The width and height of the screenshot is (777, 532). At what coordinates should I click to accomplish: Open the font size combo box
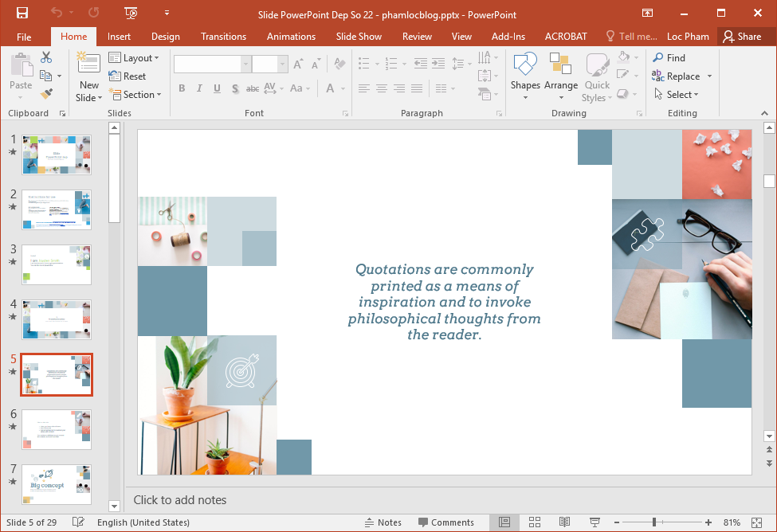[269, 64]
